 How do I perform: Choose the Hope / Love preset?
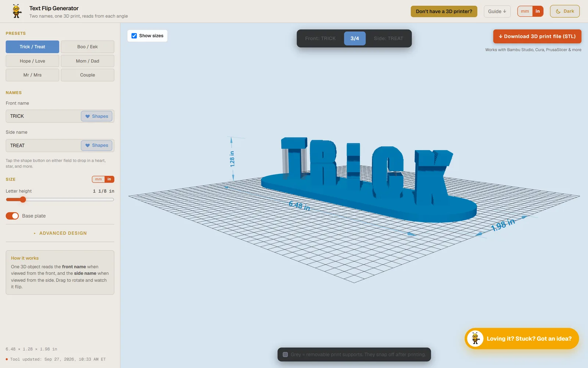click(x=32, y=61)
